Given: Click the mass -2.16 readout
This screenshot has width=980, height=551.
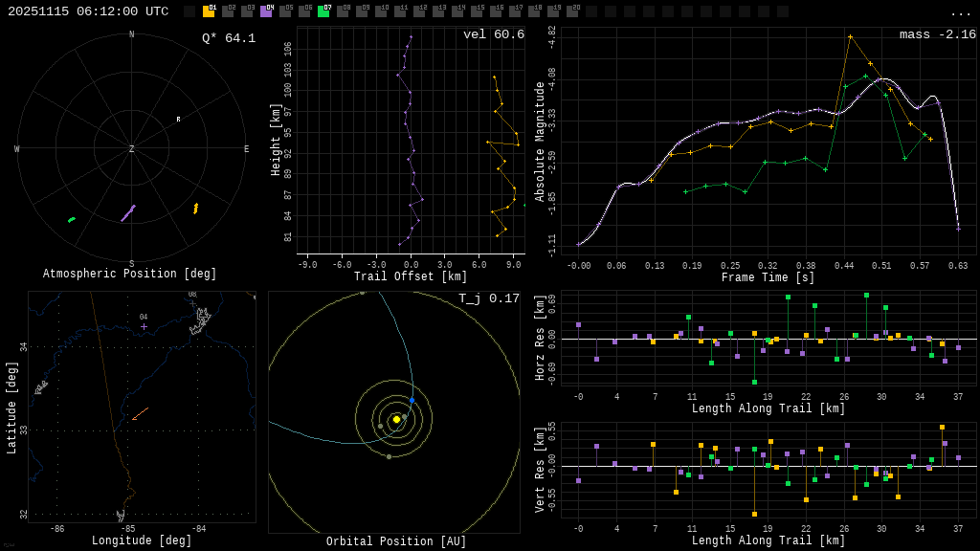Looking at the screenshot, I should click(937, 34).
